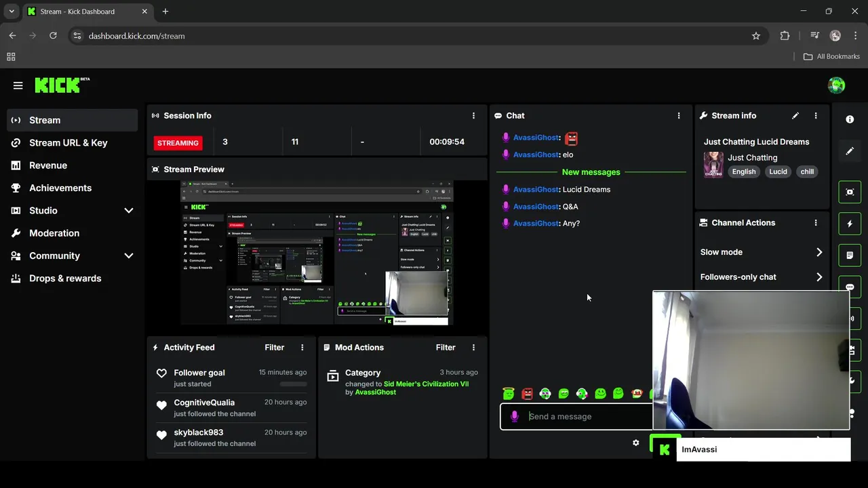The image size is (868, 488).
Task: Click the chill tag
Action: click(x=807, y=171)
